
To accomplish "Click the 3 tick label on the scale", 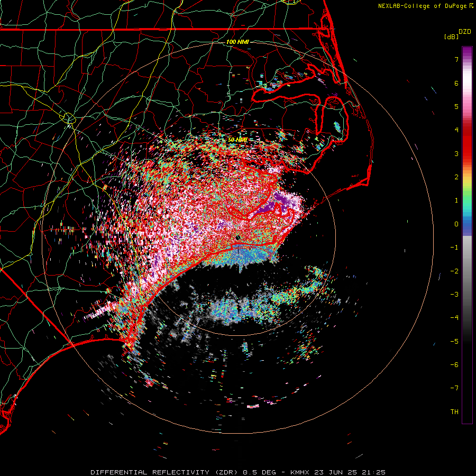I will coord(456,153).
